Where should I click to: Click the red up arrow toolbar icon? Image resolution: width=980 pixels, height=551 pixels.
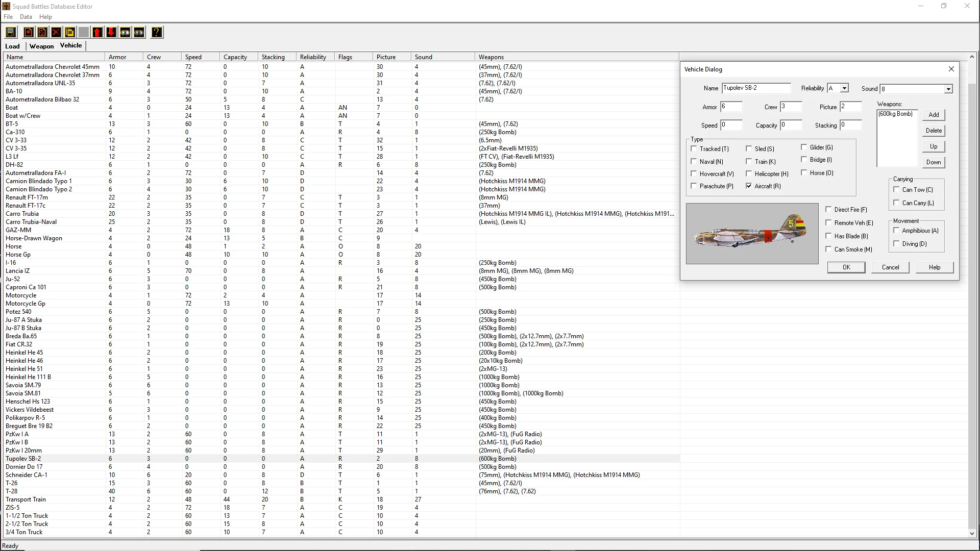97,33
